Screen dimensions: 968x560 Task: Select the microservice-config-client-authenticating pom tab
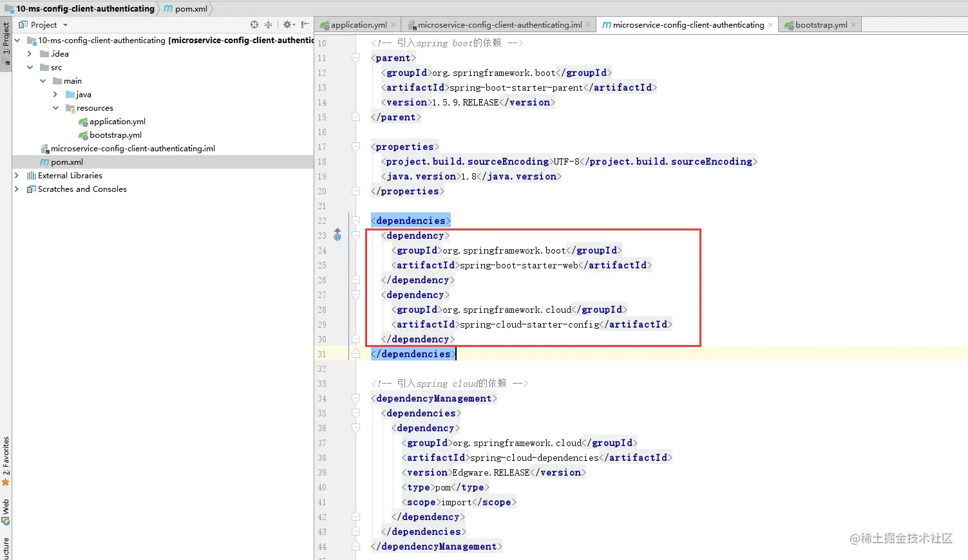coord(688,25)
